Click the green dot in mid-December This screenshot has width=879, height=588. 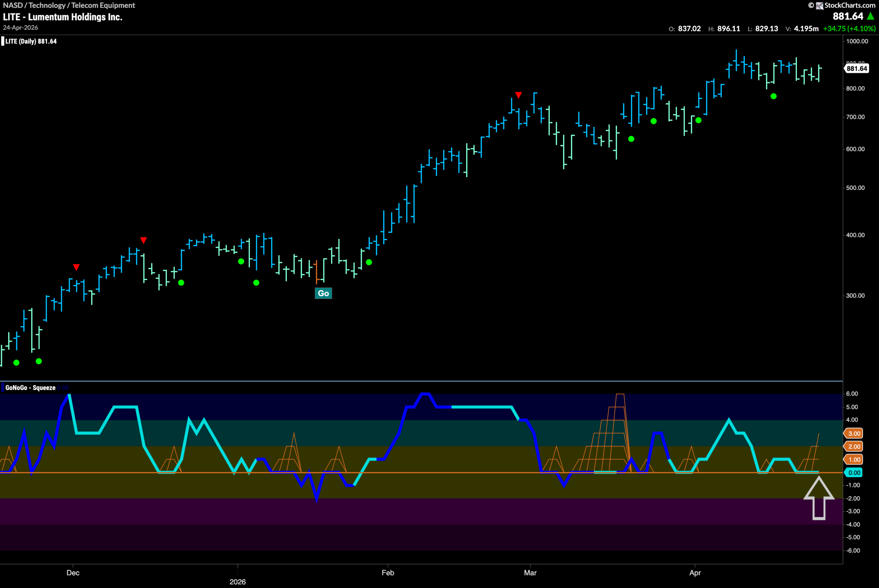[x=181, y=283]
